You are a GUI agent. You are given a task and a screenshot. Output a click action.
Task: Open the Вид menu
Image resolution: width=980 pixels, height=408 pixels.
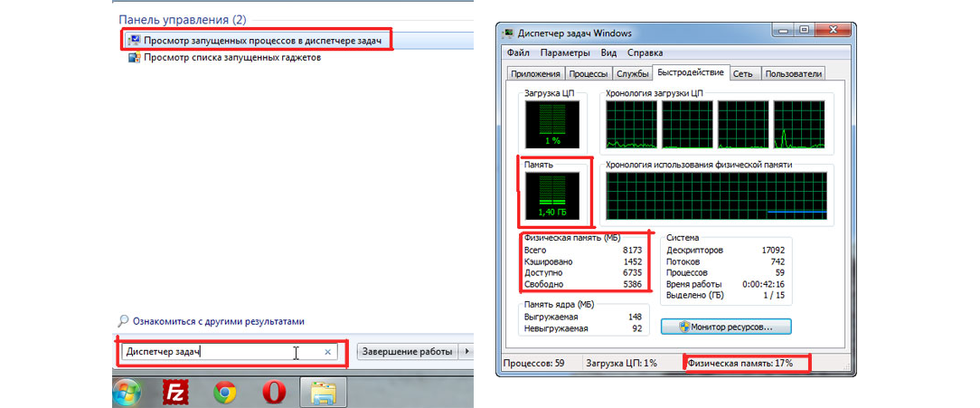608,53
